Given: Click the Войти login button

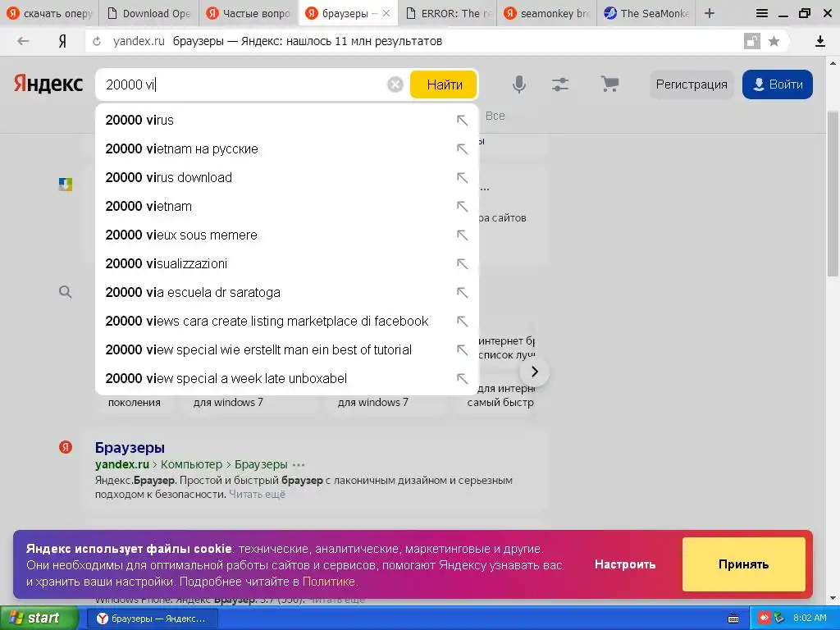Looking at the screenshot, I should point(778,84).
